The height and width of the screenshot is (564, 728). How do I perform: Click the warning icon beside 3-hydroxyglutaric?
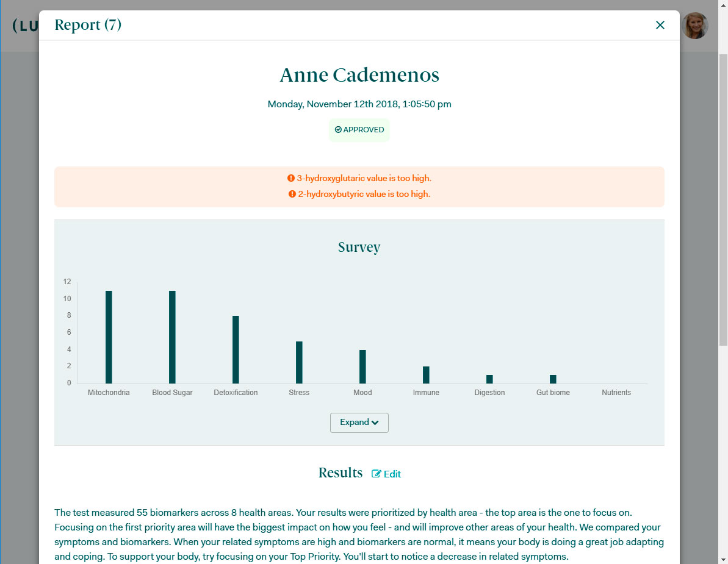point(291,178)
